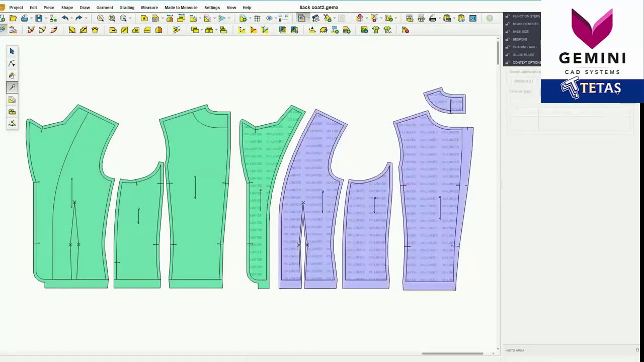Open dropdown arrow next to Save icon
The width and height of the screenshot is (644, 362).
click(46, 18)
